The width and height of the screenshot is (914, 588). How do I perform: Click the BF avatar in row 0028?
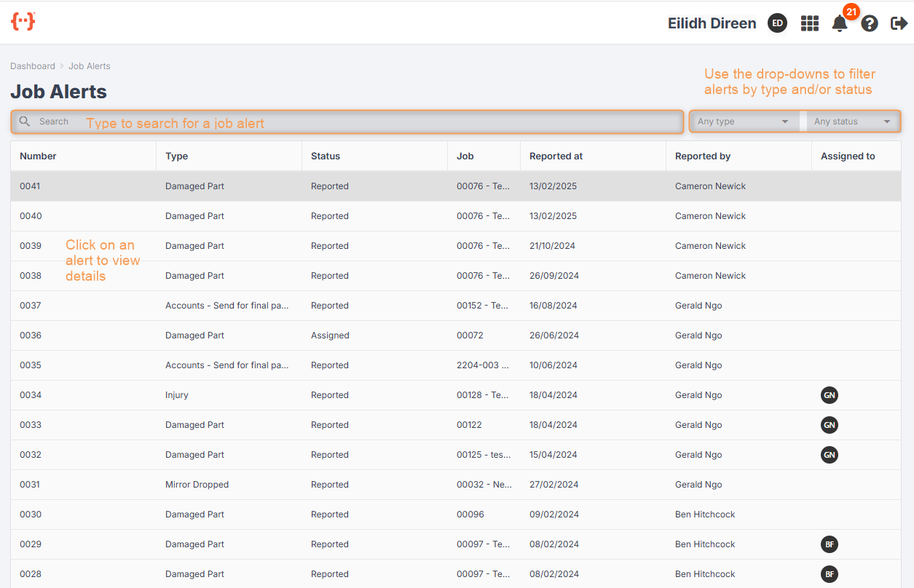click(x=829, y=574)
